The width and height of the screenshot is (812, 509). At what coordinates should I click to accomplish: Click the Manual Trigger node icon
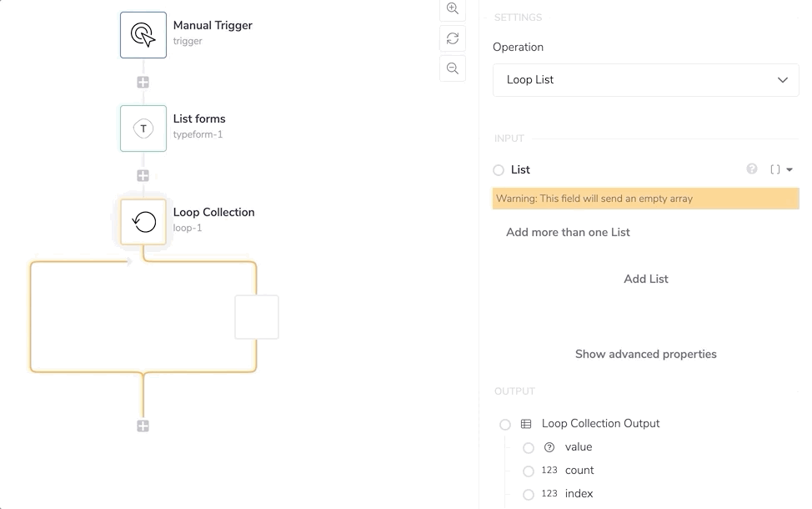coord(143,35)
